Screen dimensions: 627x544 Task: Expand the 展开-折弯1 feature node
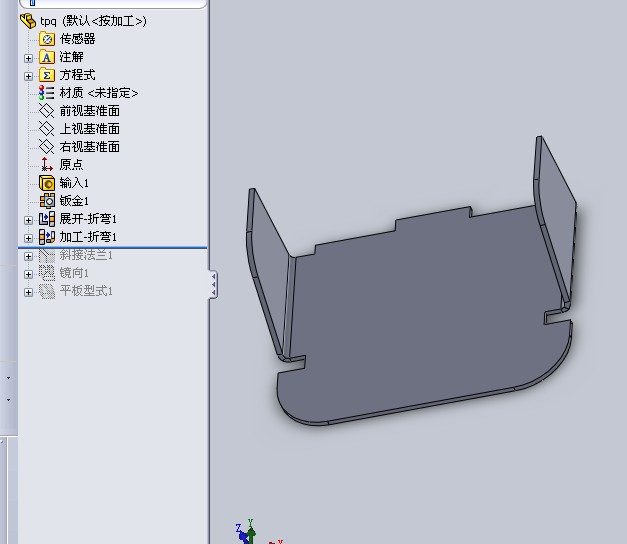28,220
